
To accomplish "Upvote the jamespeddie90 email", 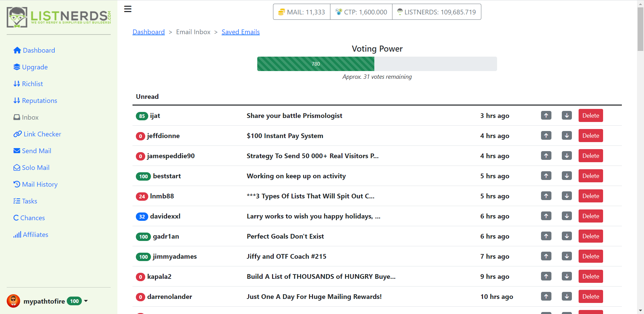I will [546, 156].
